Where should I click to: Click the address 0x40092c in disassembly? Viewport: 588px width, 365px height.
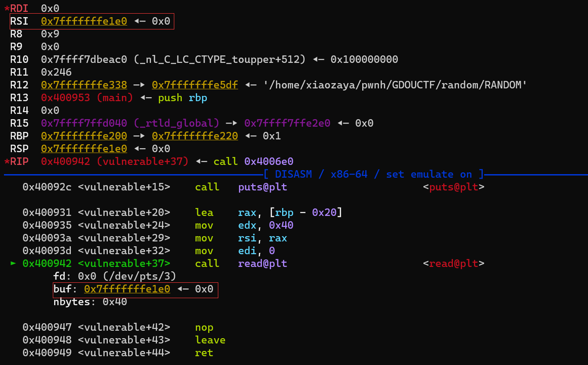47,187
